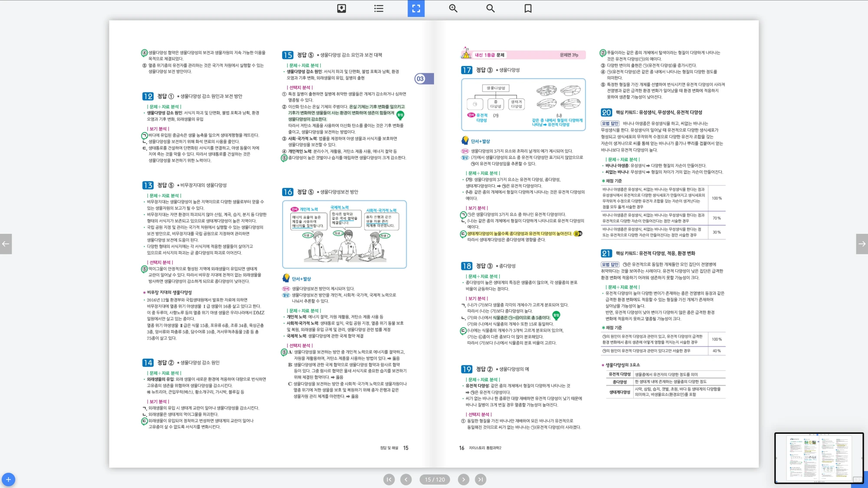Viewport: 868px width, 488px height.
Task: Click the 15 / 120 page indicator
Action: pos(434,479)
